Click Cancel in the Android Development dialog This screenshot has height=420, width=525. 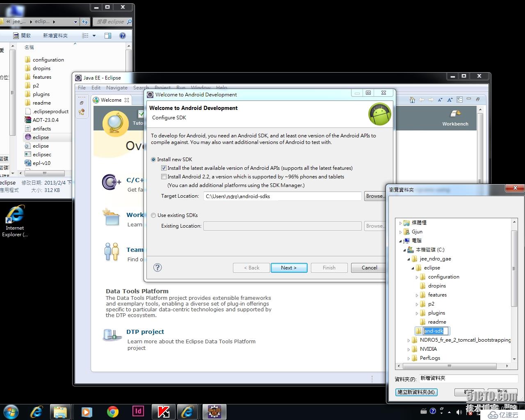click(369, 268)
